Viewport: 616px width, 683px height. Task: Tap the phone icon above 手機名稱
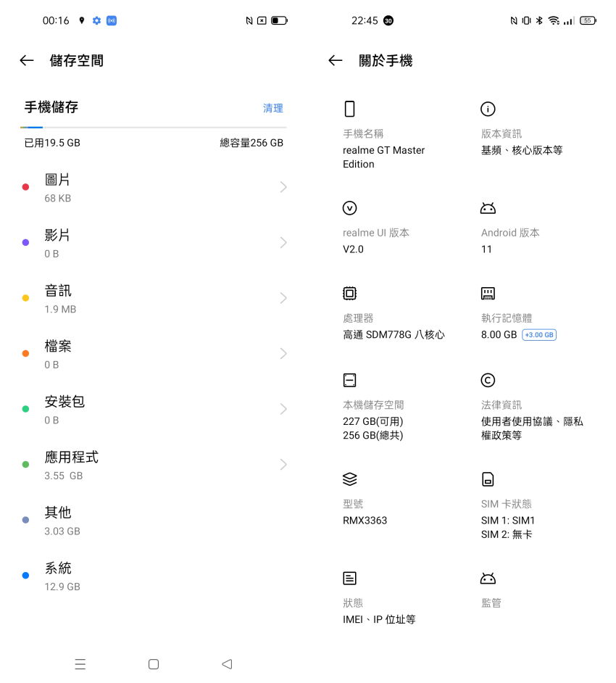pos(349,109)
